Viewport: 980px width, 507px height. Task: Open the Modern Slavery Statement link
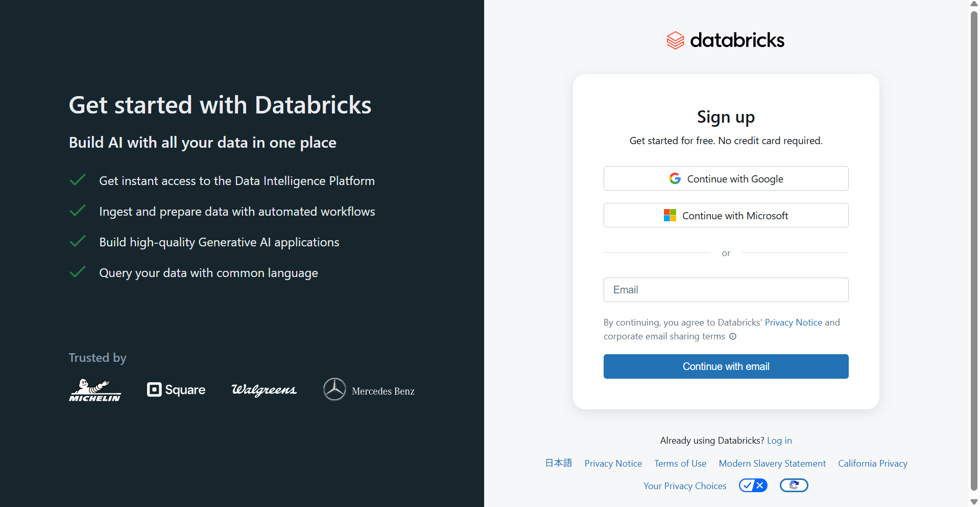point(772,464)
